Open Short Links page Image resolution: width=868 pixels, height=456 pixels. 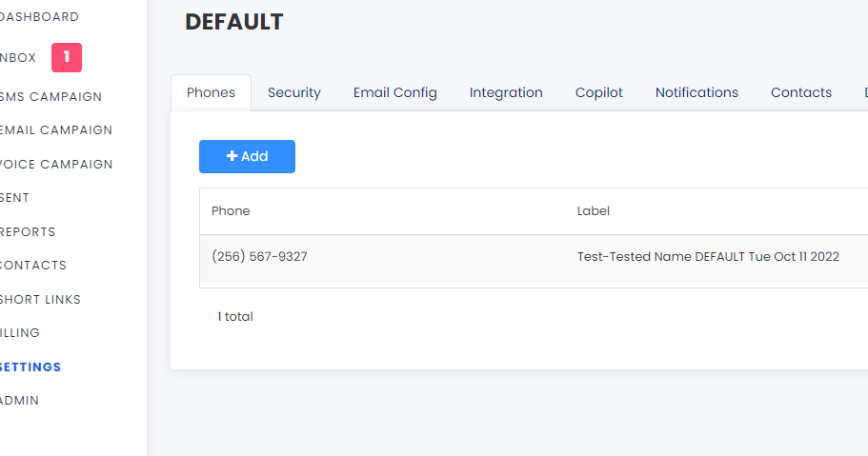[41, 299]
